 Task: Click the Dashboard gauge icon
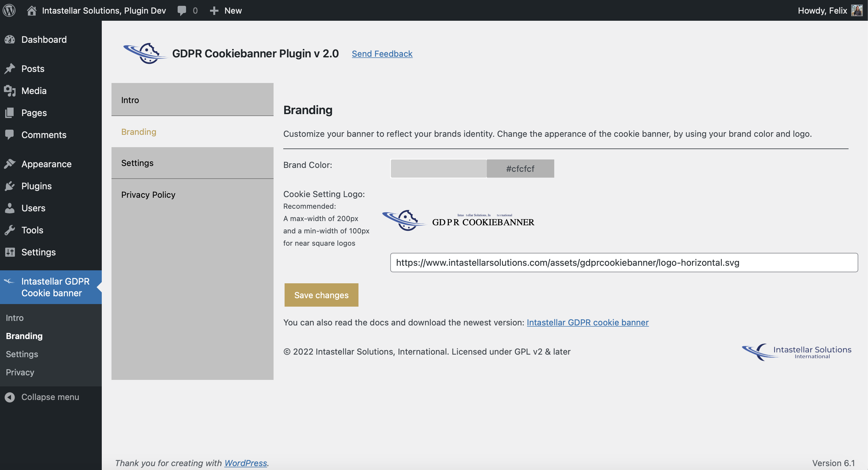[10, 40]
